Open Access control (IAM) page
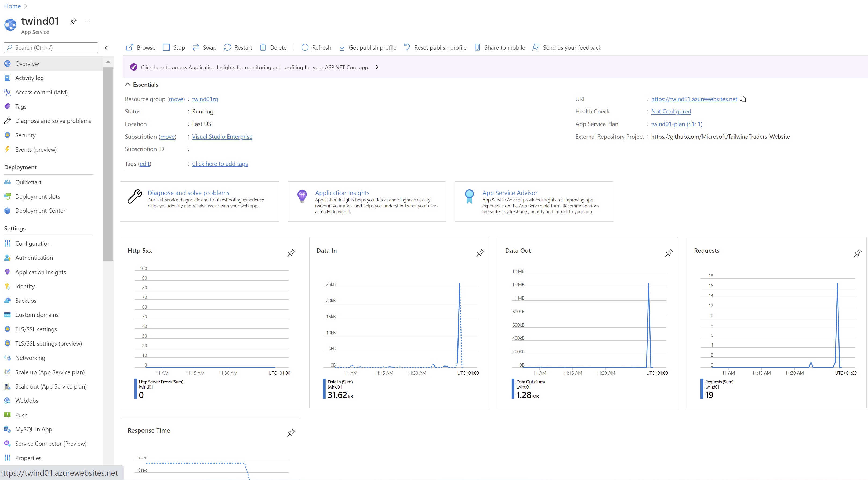This screenshot has height=480, width=868. click(41, 92)
